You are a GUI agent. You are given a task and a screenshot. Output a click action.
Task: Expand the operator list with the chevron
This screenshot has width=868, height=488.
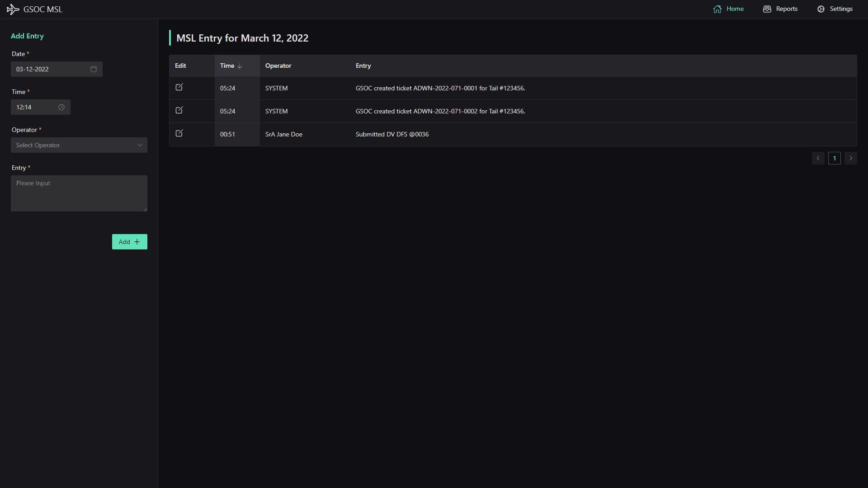[x=140, y=145]
